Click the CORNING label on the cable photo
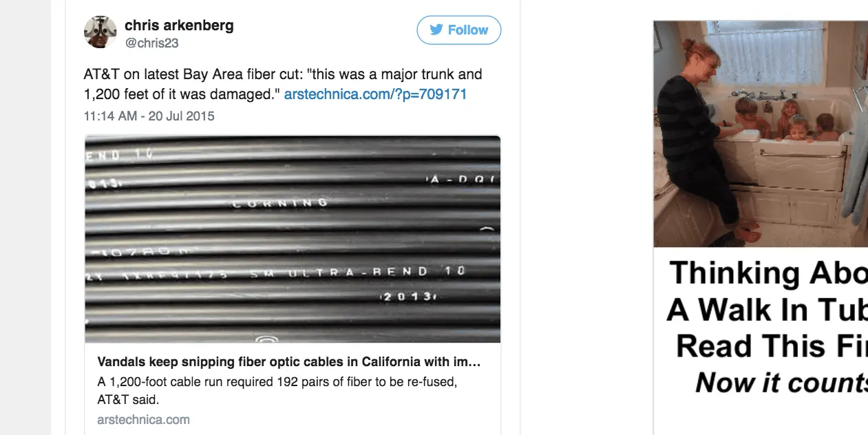868x435 pixels. click(280, 203)
